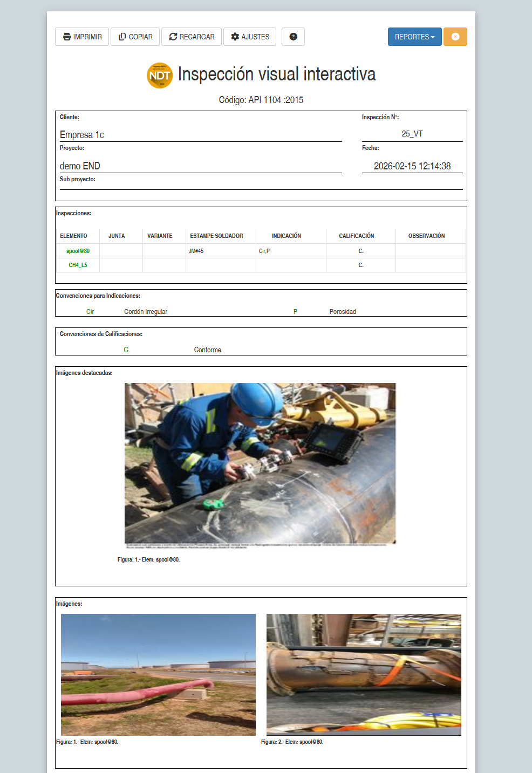Open the AJUSTES settings gear button
532x773 pixels.
[x=250, y=37]
